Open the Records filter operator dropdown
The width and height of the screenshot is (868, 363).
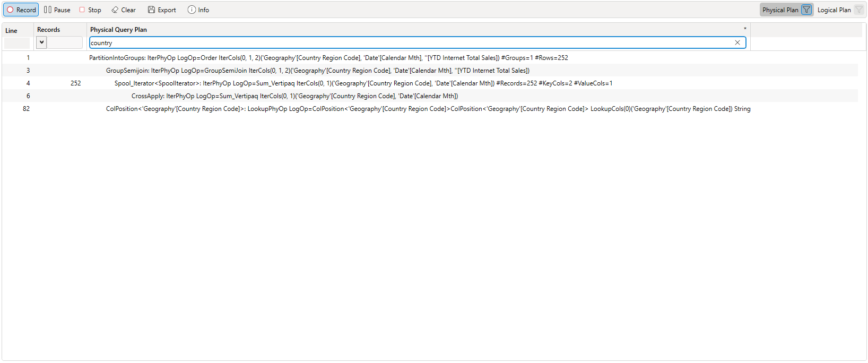tap(41, 43)
